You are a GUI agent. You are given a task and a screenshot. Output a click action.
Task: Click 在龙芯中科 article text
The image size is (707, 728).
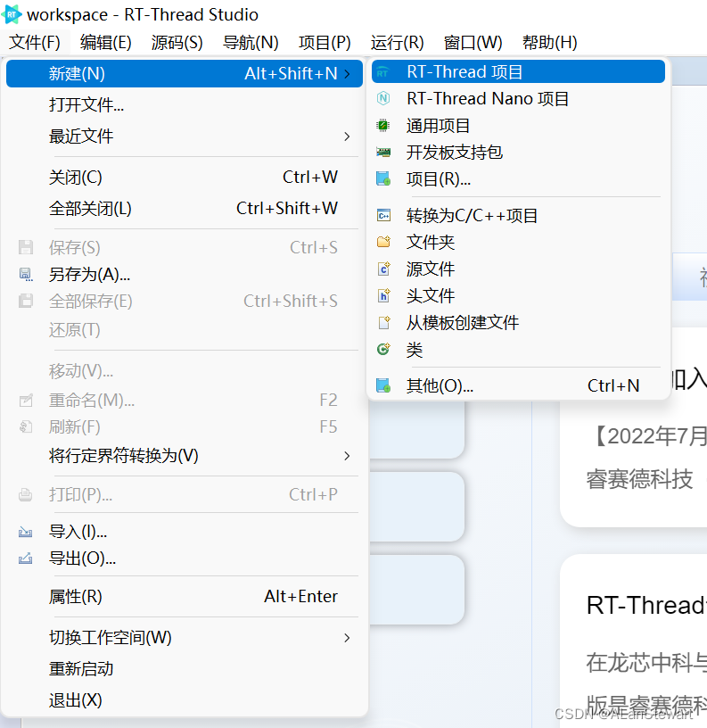tap(646, 663)
